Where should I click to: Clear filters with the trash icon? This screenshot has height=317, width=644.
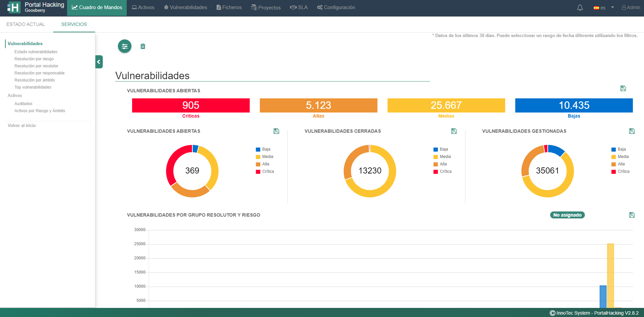point(143,46)
